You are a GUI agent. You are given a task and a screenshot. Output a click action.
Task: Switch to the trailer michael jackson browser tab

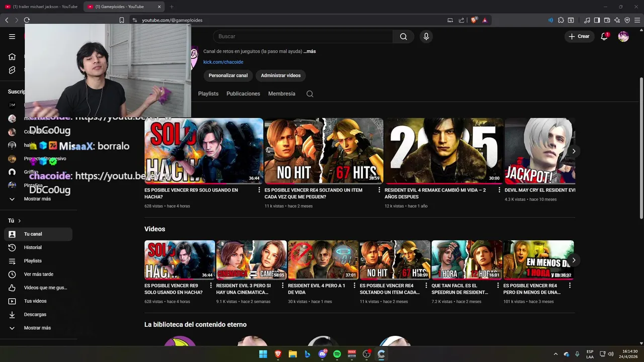tap(41, 7)
